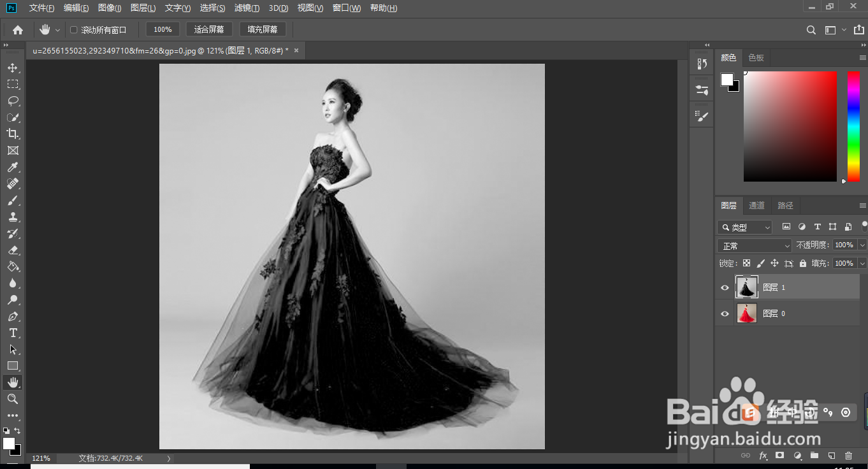The image size is (868, 469).
Task: Select the Move tool
Action: tap(13, 68)
